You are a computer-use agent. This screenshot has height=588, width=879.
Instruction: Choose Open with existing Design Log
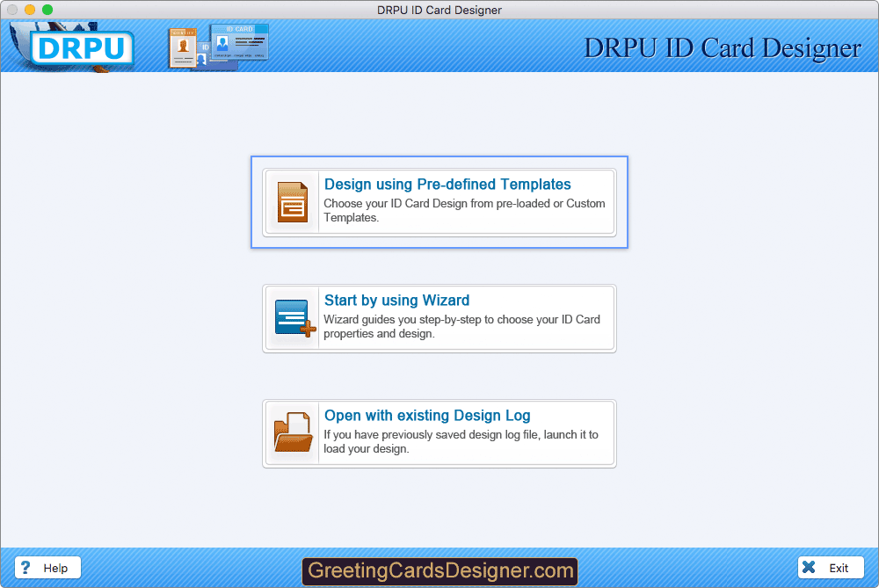click(439, 434)
